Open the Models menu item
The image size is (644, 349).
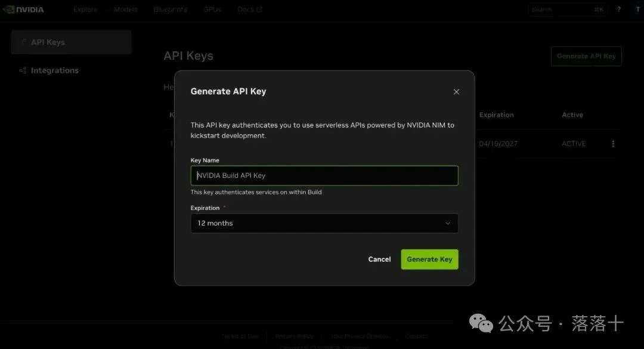click(x=125, y=10)
